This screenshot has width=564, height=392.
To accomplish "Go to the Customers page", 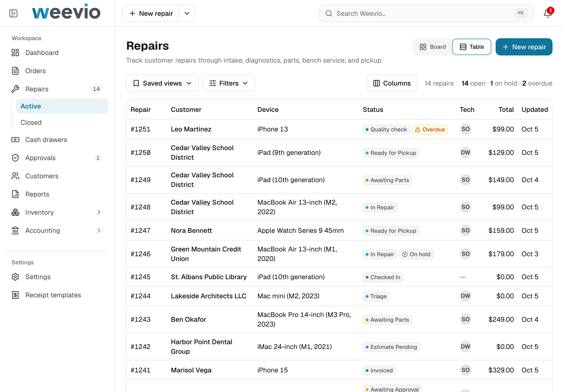I will point(57,176).
